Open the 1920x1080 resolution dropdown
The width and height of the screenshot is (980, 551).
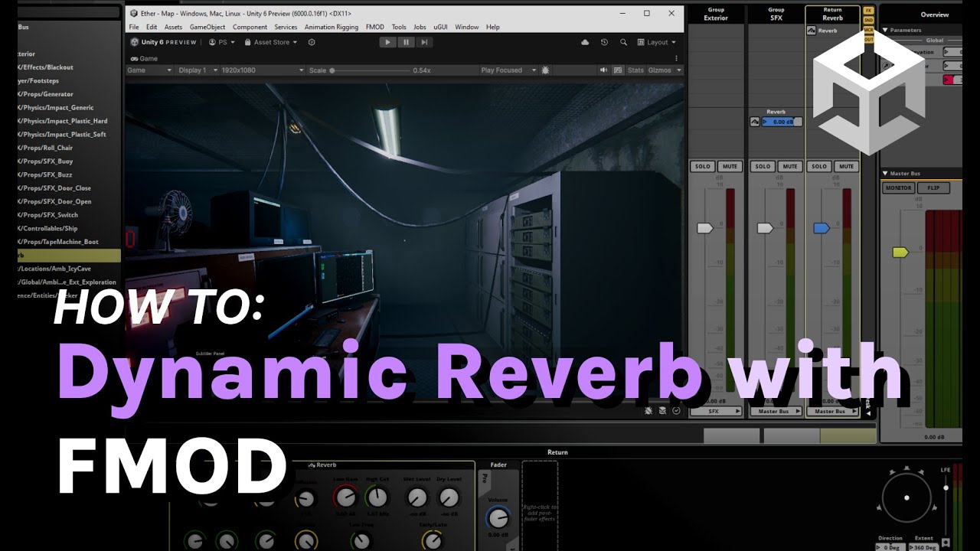[x=263, y=70]
